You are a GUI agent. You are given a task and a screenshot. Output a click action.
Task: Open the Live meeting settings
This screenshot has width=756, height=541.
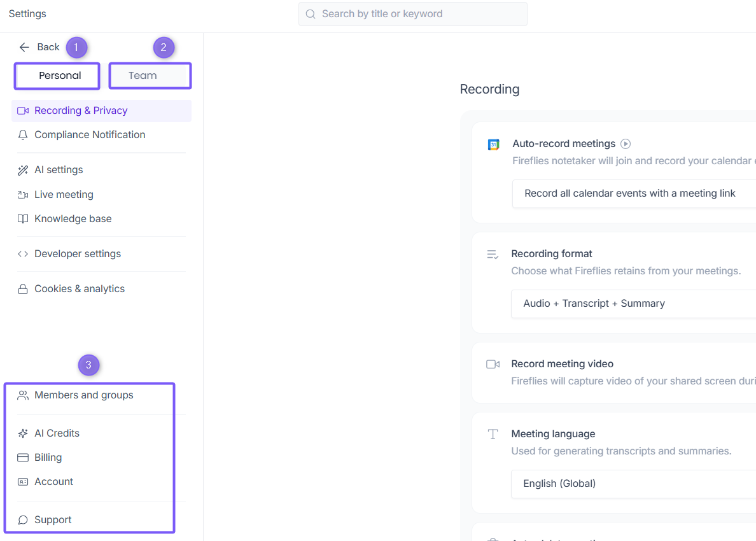click(x=64, y=195)
